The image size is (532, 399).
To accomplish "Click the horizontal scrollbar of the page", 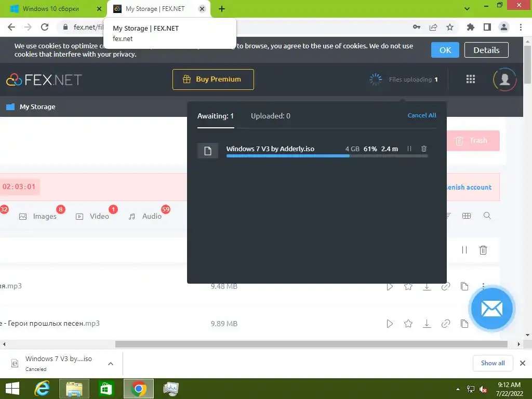I will coord(311,344).
